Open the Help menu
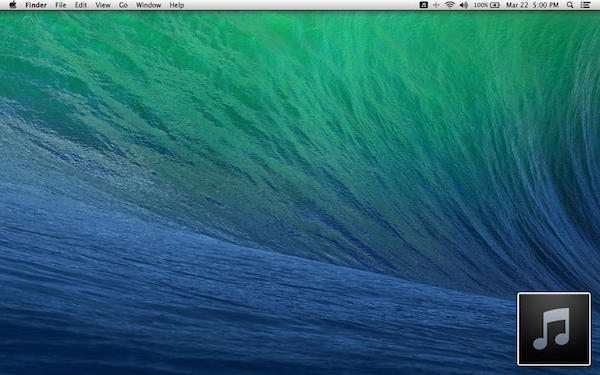Viewport: 600px width, 375px height. (177, 5)
